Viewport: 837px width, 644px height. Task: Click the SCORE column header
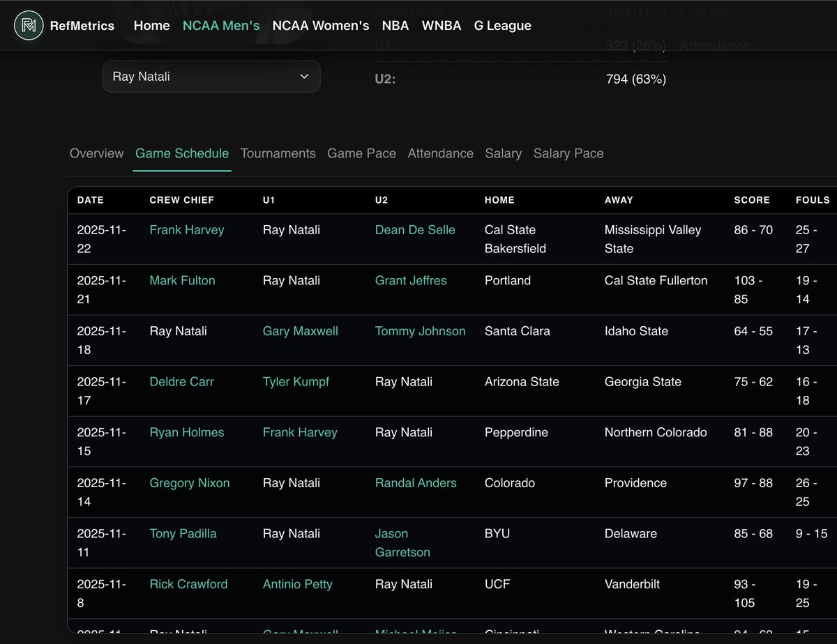[752, 200]
